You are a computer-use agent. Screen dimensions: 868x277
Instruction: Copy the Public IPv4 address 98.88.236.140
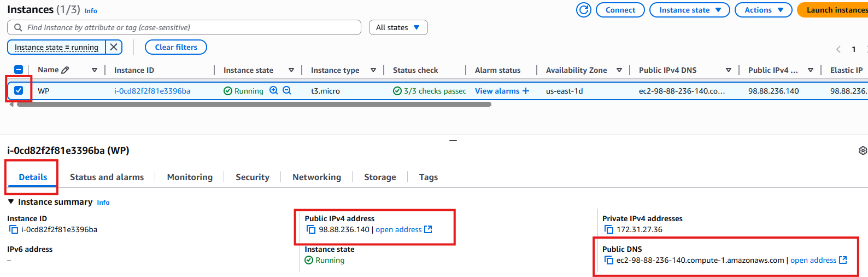point(311,229)
